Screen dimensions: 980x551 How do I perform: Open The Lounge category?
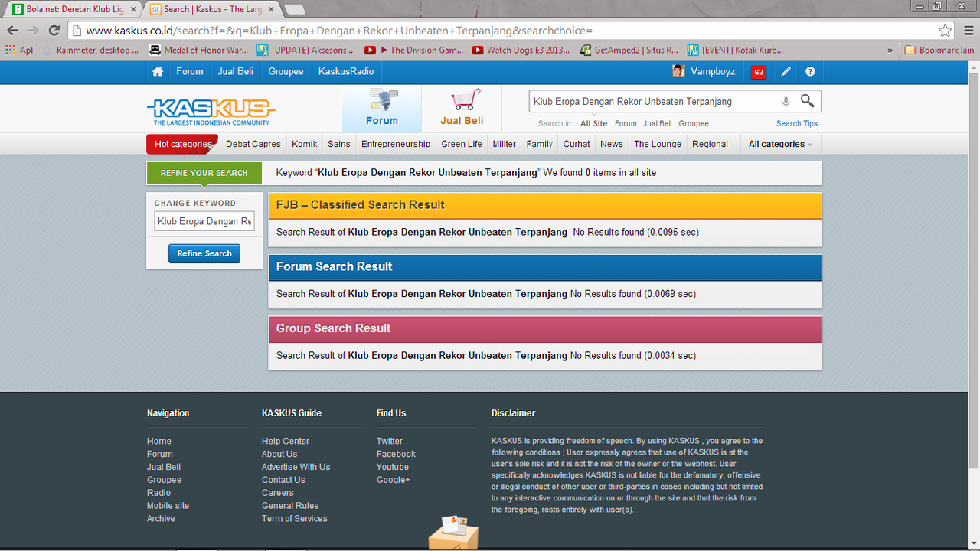coord(658,144)
